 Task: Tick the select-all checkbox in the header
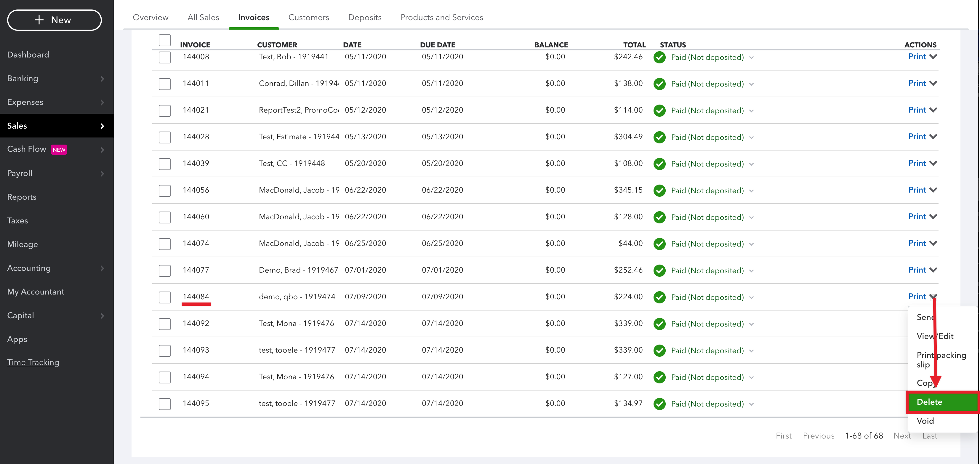click(x=164, y=40)
